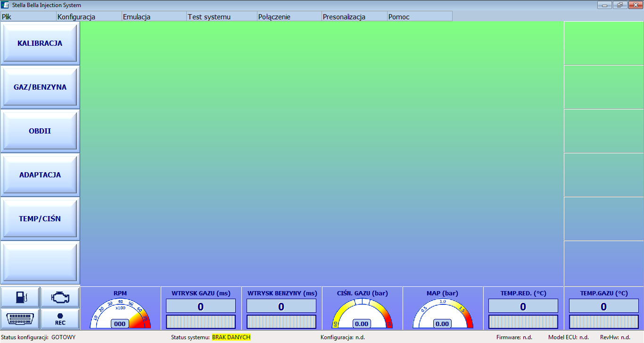Click the RPM gauge
This screenshot has width=644, height=343.
[x=120, y=313]
